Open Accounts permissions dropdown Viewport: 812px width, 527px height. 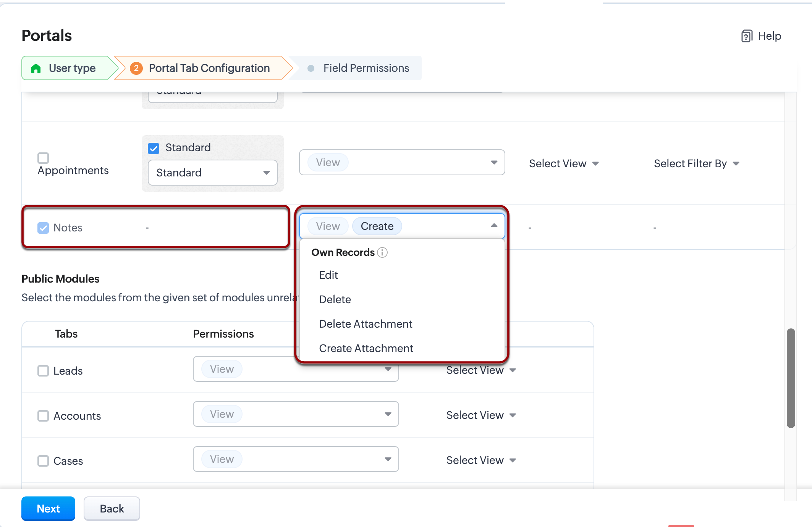296,414
